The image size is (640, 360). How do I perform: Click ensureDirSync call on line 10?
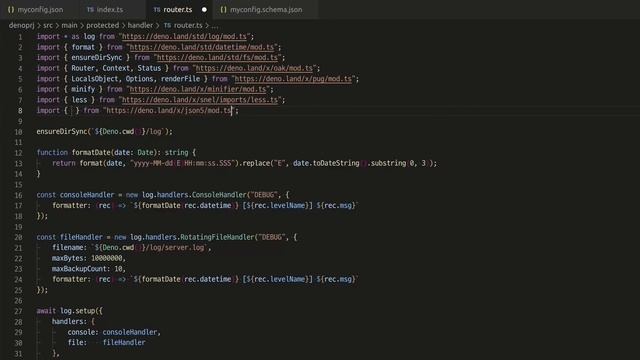62,131
